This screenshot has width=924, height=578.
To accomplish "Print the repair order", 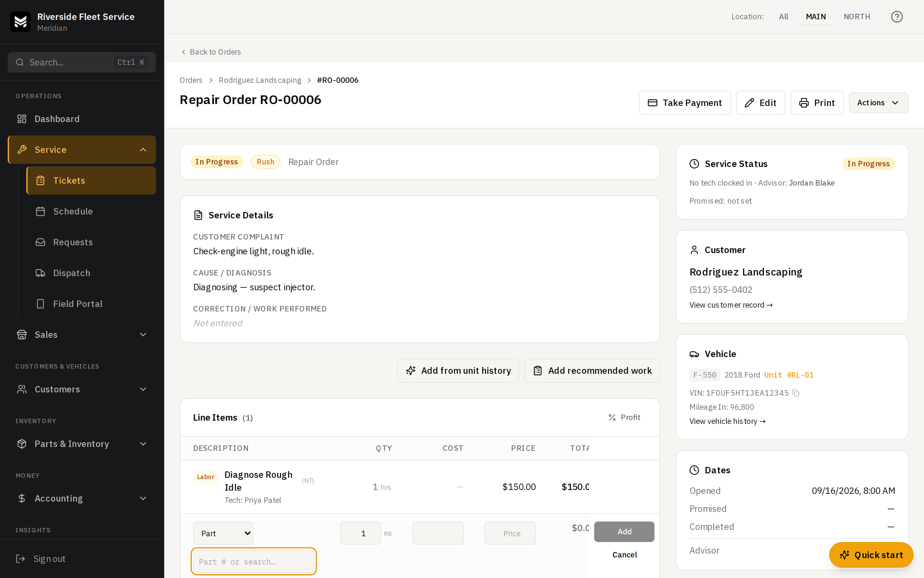I will click(817, 103).
